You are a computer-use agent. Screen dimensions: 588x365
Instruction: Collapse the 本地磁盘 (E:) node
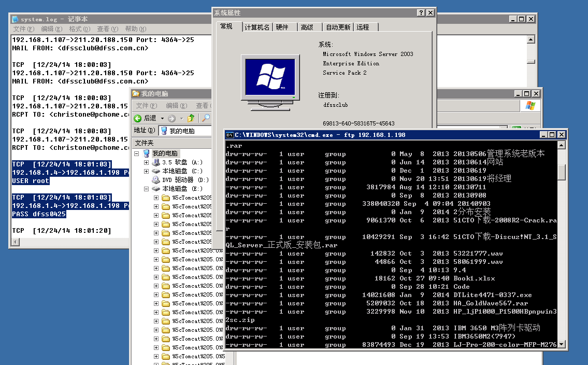click(147, 189)
